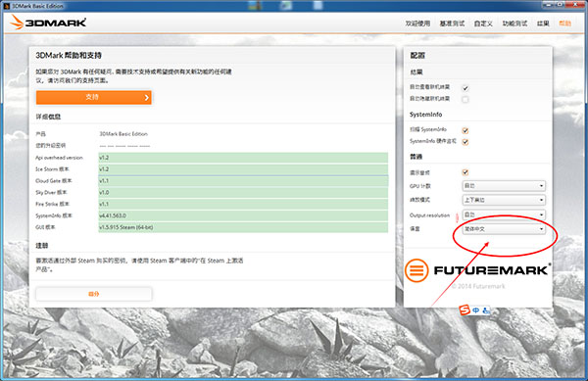The image size is (588, 381).
Task: Click the Api overhead version v1.2 field
Action: click(x=243, y=158)
